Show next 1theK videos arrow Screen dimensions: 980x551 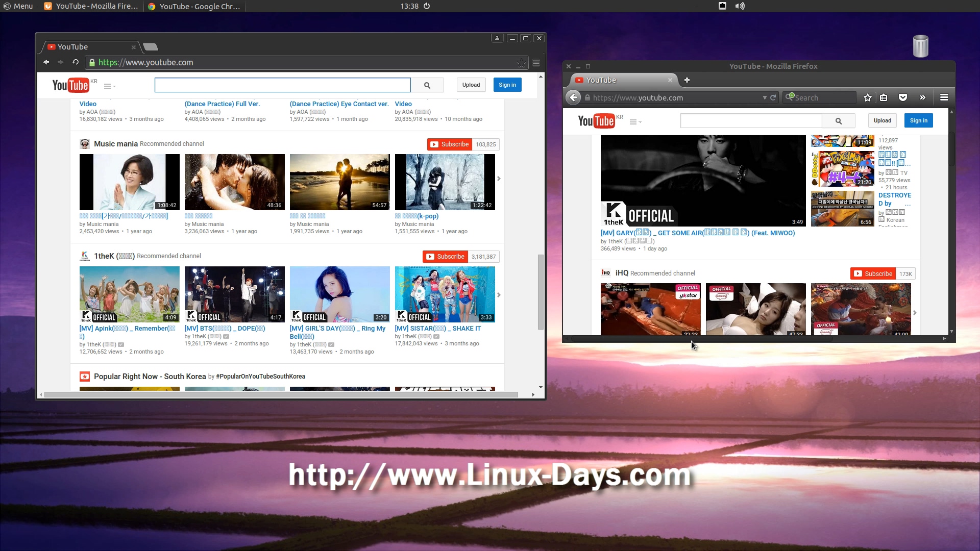pyautogui.click(x=499, y=295)
